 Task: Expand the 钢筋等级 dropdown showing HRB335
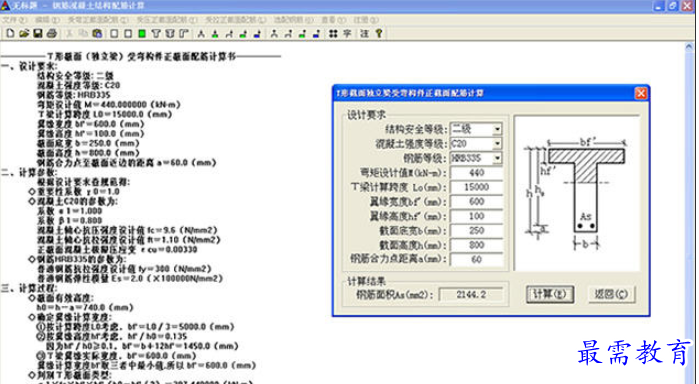[x=497, y=158]
